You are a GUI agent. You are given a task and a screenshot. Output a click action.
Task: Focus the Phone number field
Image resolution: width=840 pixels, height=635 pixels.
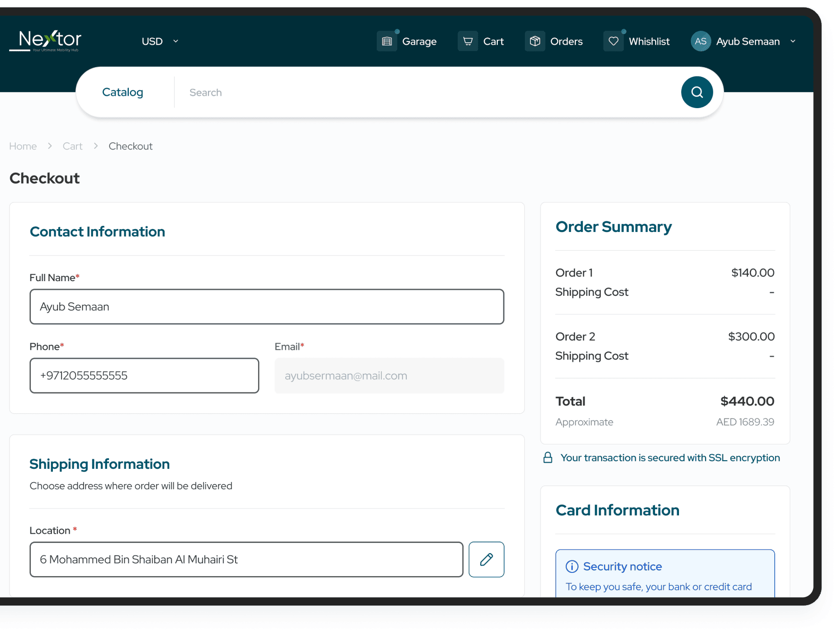[x=144, y=375]
